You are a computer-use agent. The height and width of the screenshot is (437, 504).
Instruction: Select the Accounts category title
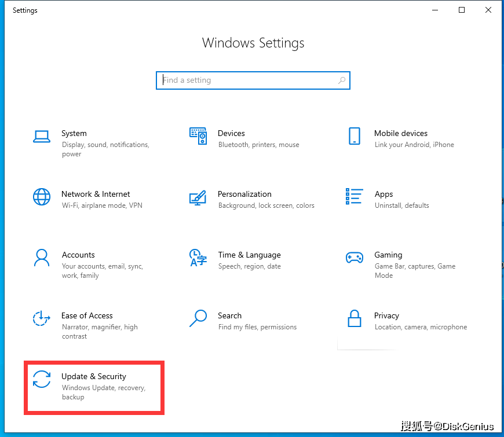(78, 255)
